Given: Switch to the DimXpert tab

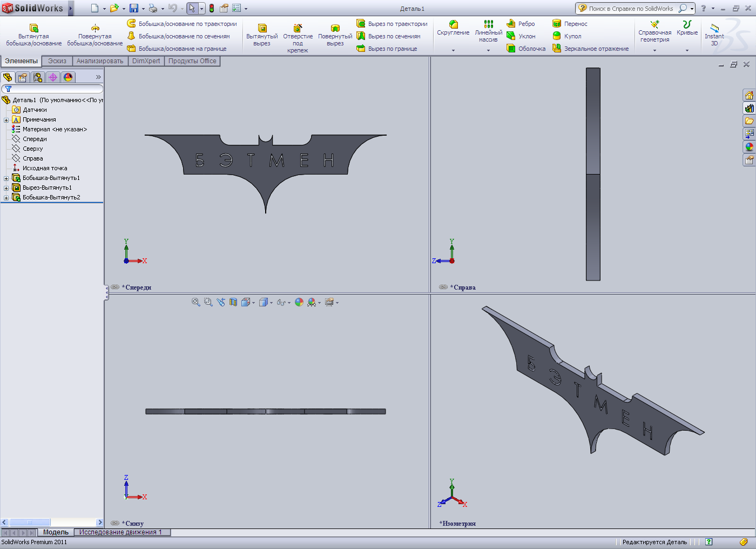Looking at the screenshot, I should click(146, 61).
